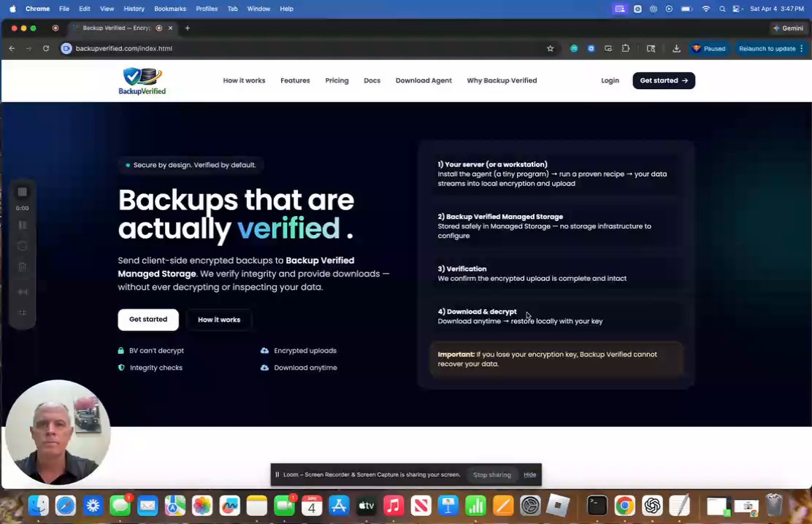Open the Features nav link

point(295,80)
